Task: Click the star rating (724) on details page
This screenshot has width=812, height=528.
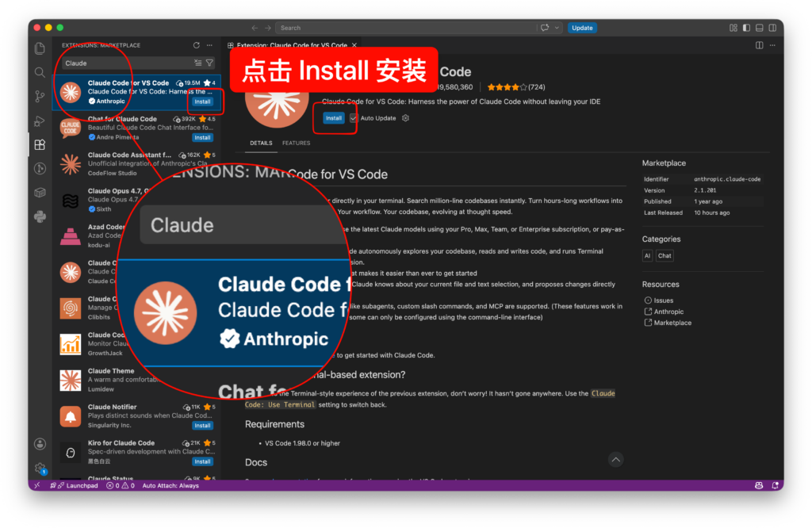Action: click(515, 87)
